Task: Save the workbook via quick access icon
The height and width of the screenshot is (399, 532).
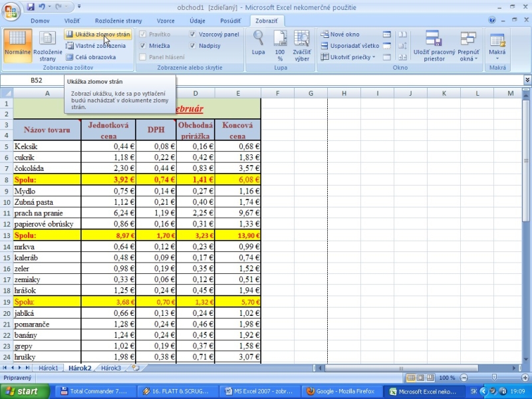Action: 31,7
